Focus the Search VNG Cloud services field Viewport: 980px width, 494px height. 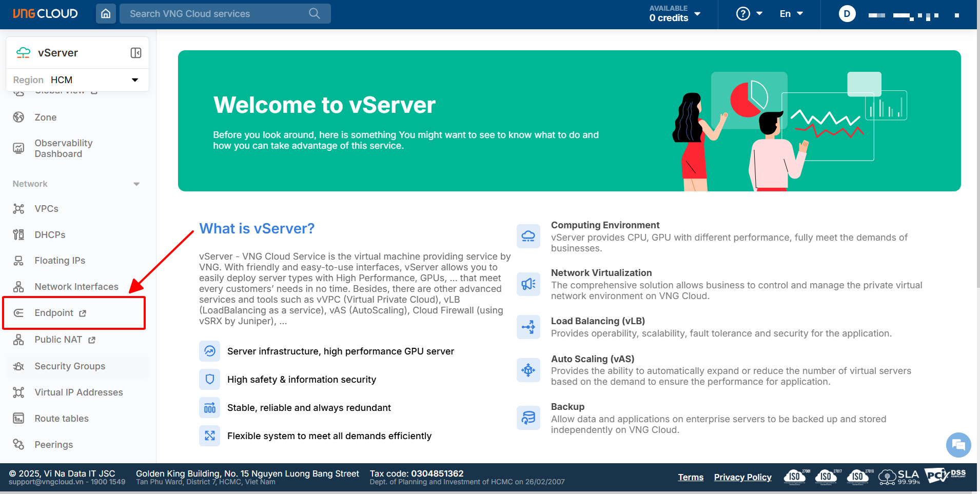click(x=215, y=14)
